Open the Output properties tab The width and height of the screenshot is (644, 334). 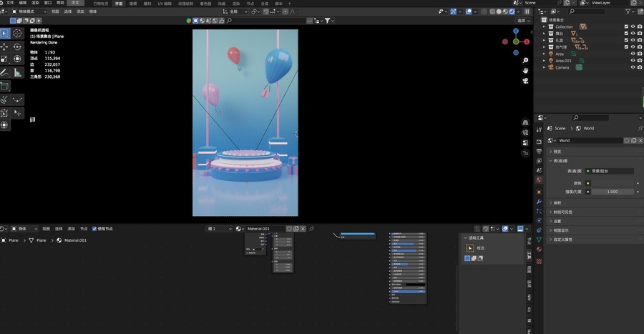[x=539, y=152]
